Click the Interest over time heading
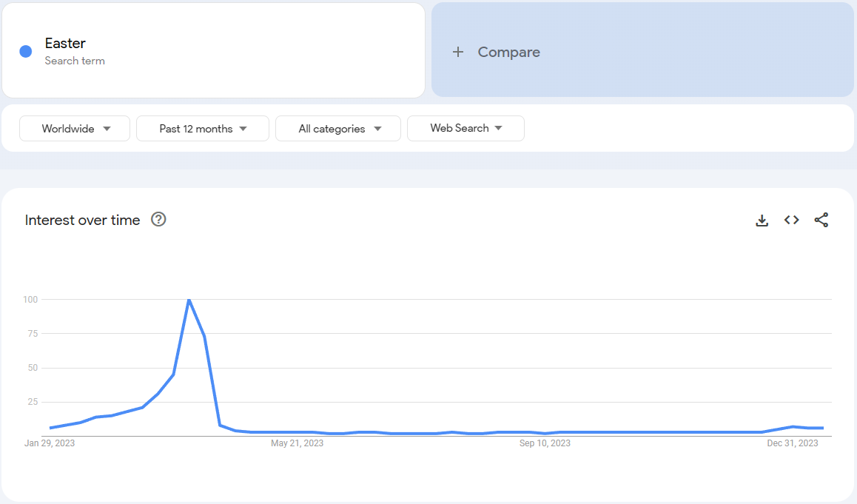Screen dimensions: 857x504 [x=83, y=221]
